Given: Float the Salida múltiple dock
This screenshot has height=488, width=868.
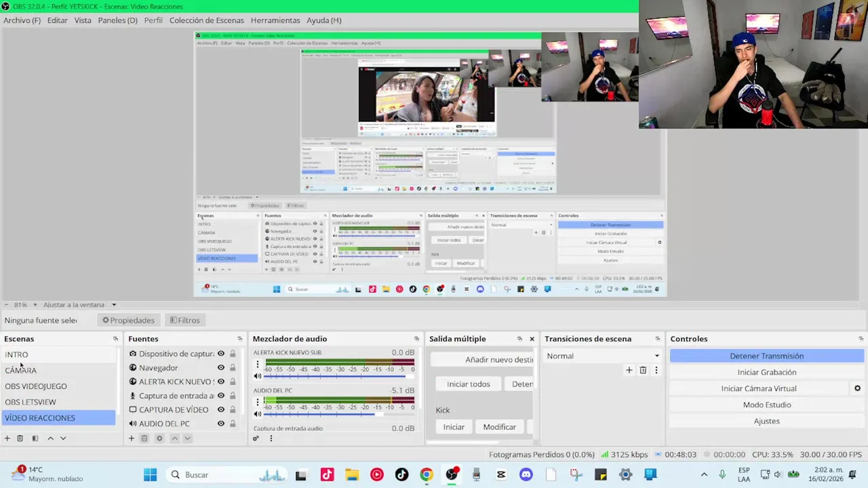Looking at the screenshot, I should [x=519, y=339].
